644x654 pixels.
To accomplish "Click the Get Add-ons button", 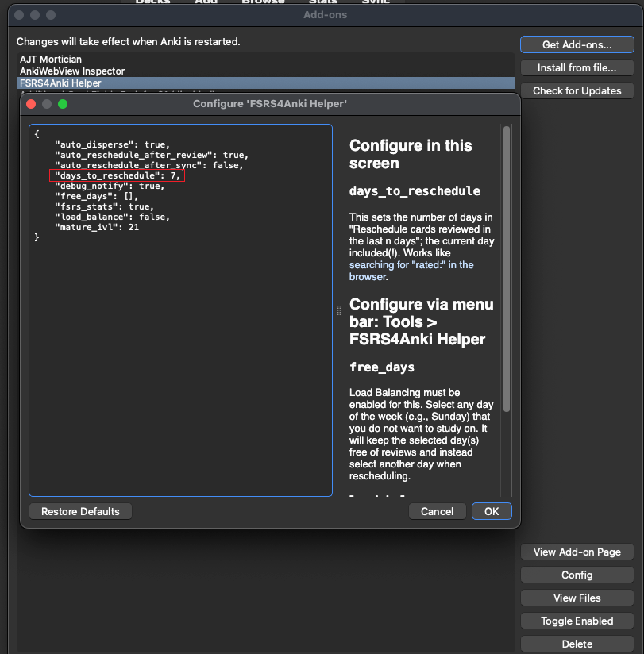I will coord(577,44).
